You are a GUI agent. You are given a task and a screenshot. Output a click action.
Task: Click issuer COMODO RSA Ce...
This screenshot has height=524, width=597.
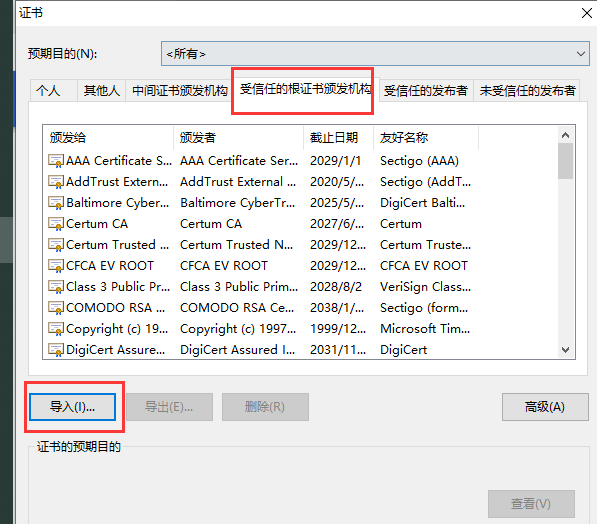point(237,308)
